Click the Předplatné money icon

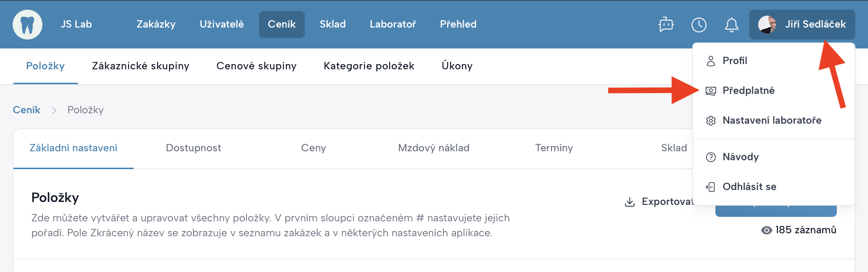click(x=711, y=91)
